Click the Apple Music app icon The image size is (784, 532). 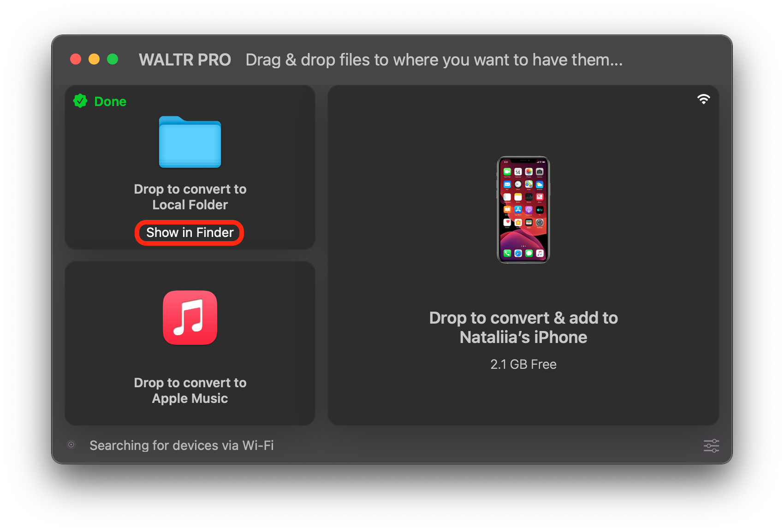click(190, 318)
